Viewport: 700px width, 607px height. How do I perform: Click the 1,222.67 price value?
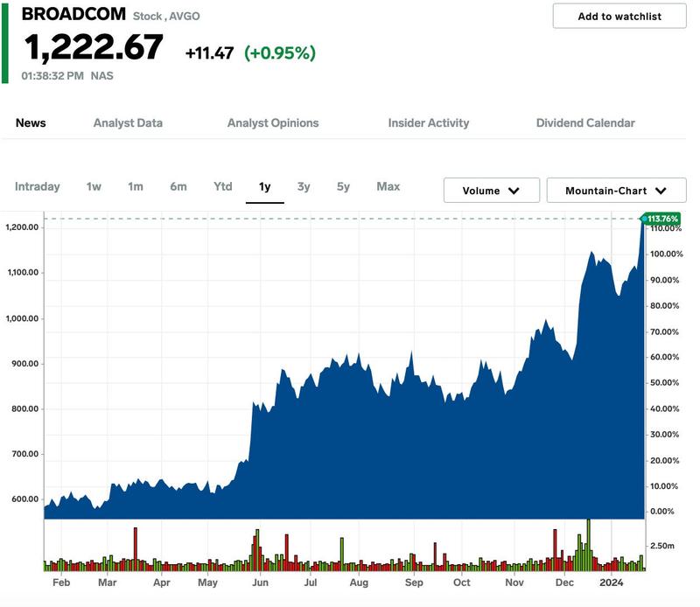[x=94, y=47]
